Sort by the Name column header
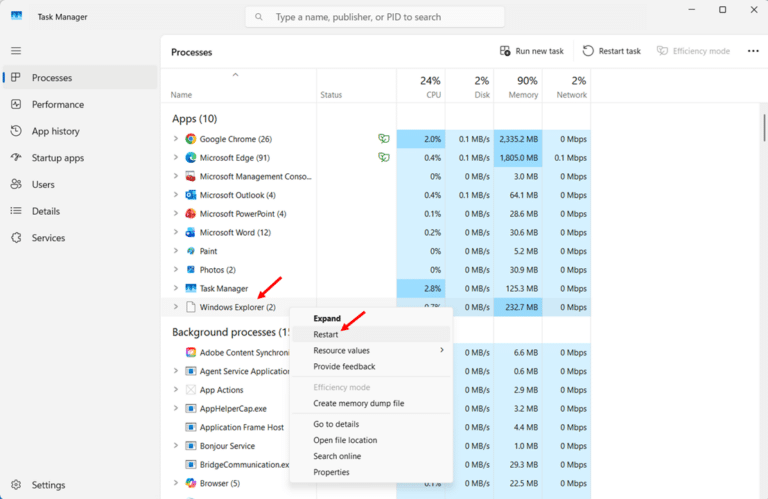The width and height of the screenshot is (768, 499). 239,86
